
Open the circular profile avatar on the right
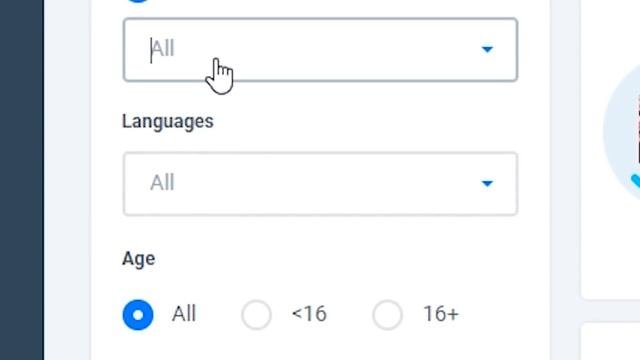coord(622,131)
